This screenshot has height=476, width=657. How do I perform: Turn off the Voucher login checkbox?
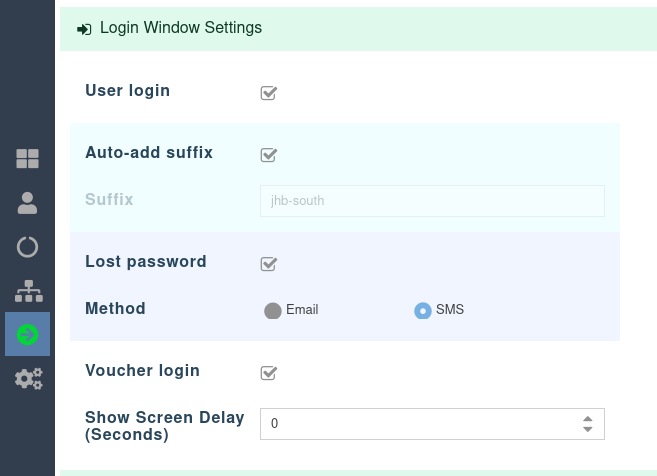click(268, 373)
